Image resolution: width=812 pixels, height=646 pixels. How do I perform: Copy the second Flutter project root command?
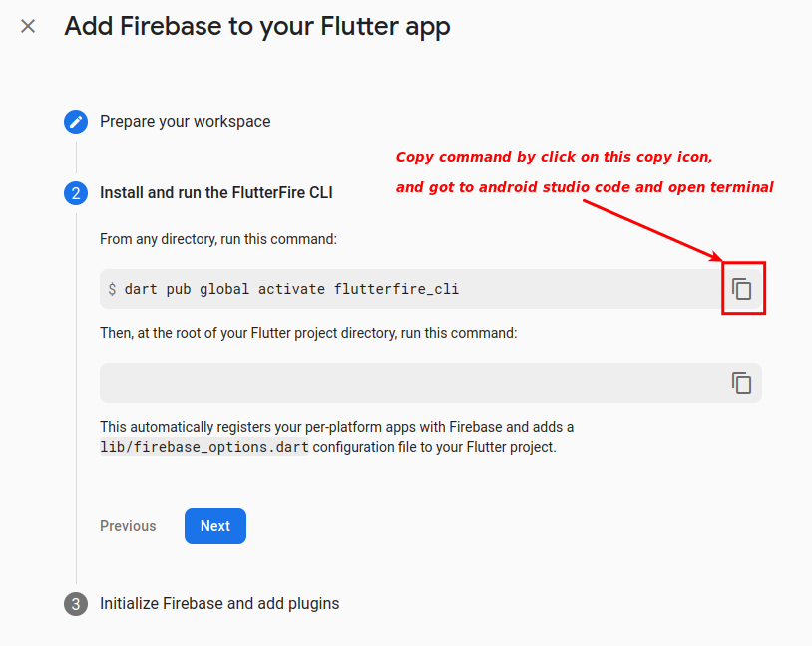coord(741,383)
